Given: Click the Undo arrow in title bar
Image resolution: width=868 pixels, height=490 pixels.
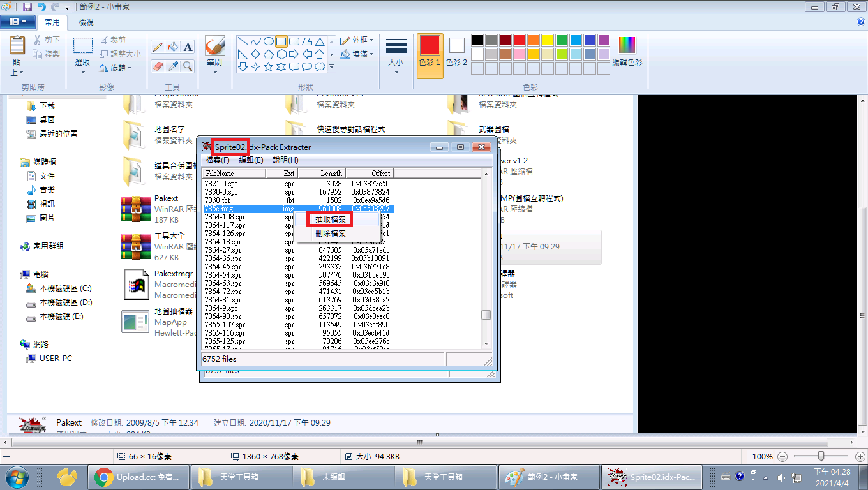Looking at the screenshot, I should (x=41, y=7).
